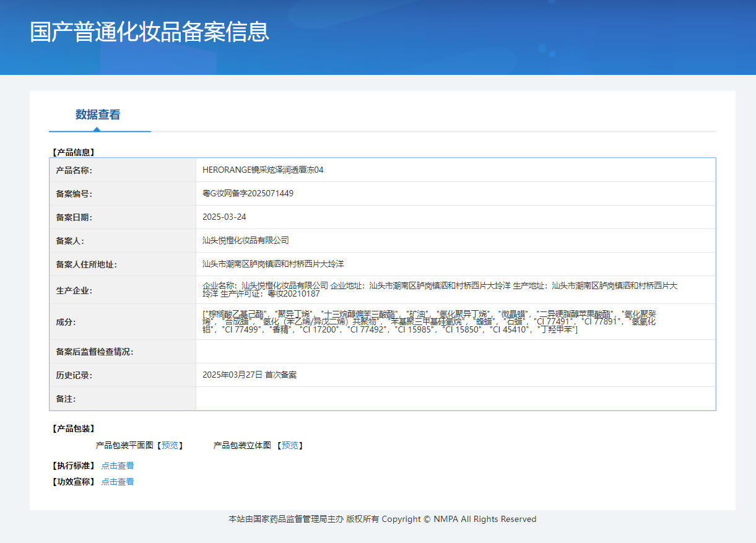Image resolution: width=756 pixels, height=543 pixels.
Task: Click the 国产普通化妆品备案信息 page title
Action: (149, 32)
